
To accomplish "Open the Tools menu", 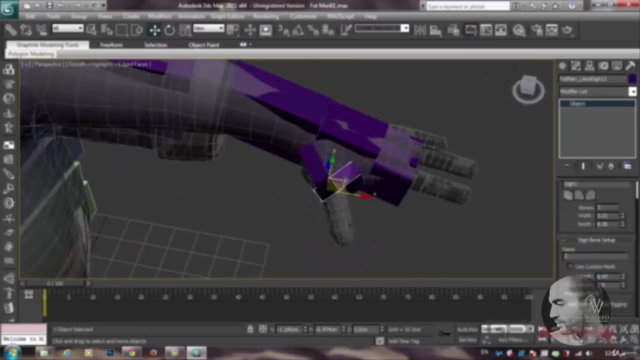I will [53, 17].
